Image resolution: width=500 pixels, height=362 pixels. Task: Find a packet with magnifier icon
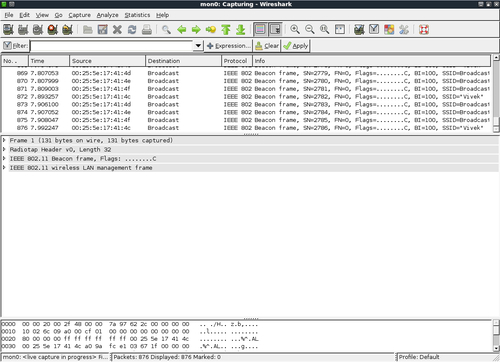pyautogui.click(x=166, y=30)
